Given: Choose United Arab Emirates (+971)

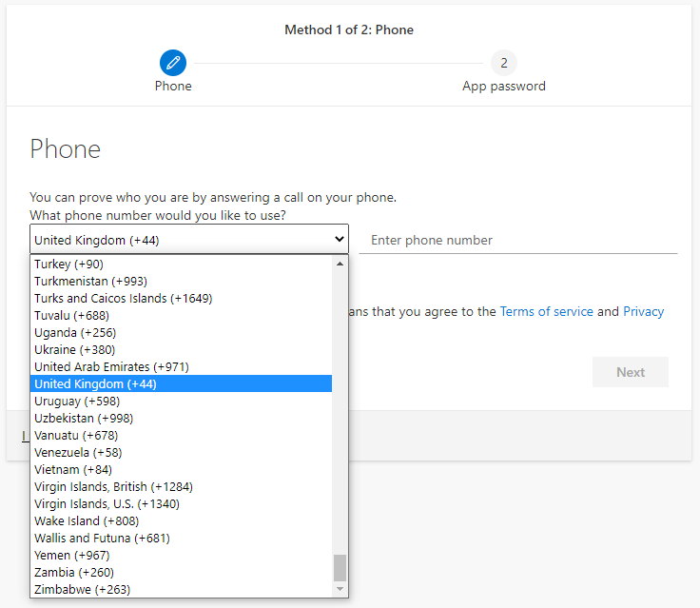Looking at the screenshot, I should click(x=181, y=366).
